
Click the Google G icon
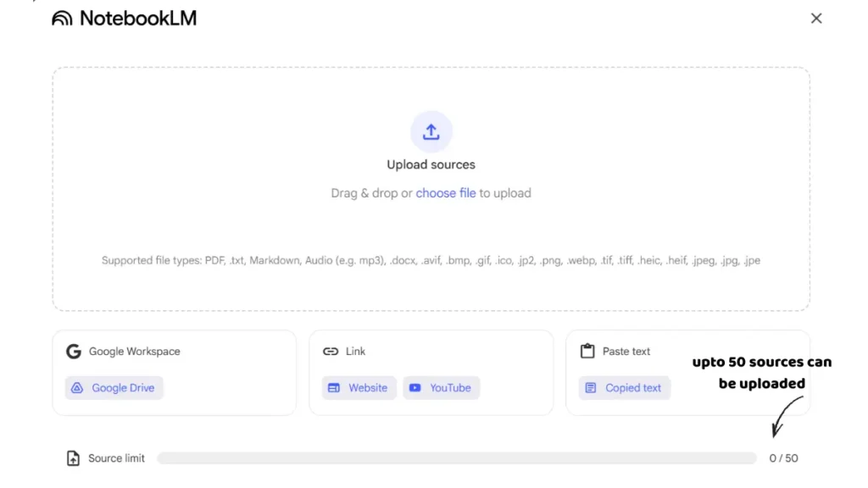click(x=74, y=352)
